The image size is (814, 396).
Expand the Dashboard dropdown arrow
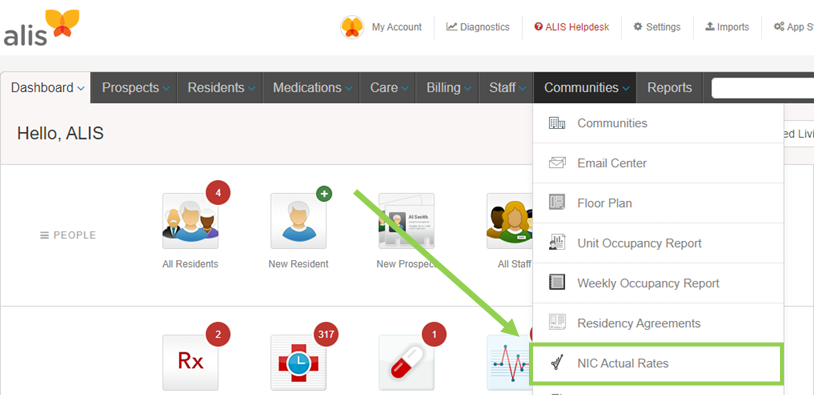coord(81,89)
